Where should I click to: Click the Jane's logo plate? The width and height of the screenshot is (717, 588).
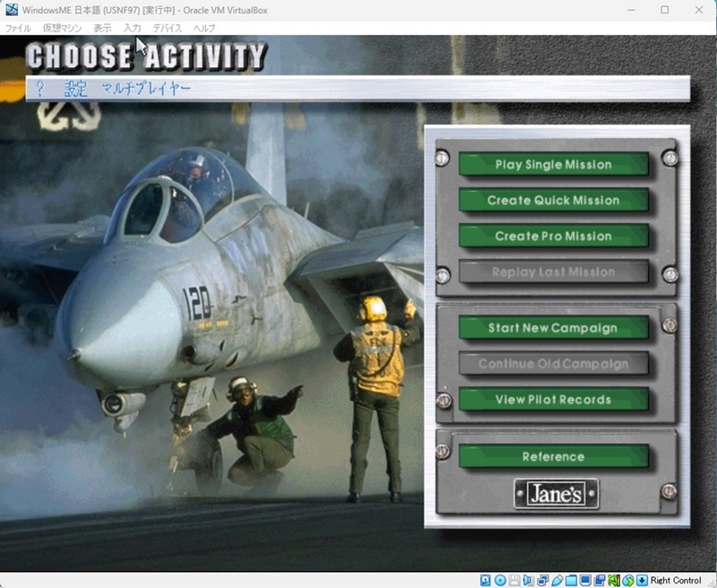[556, 494]
